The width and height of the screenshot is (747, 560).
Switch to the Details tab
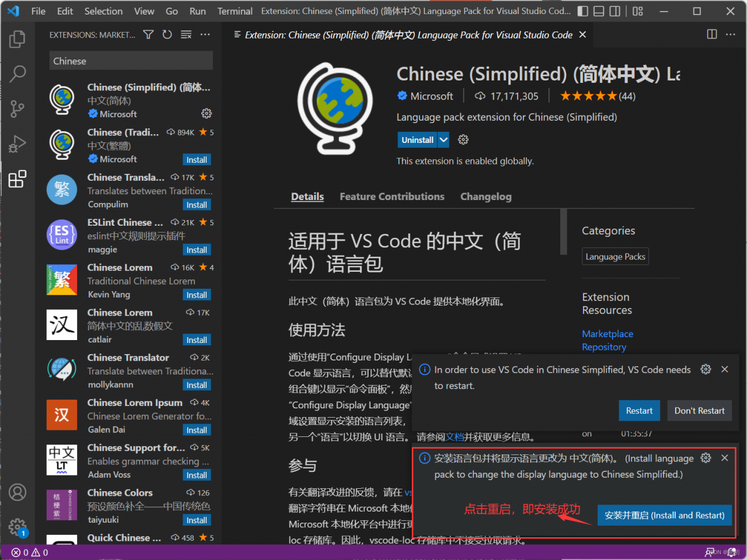(308, 197)
